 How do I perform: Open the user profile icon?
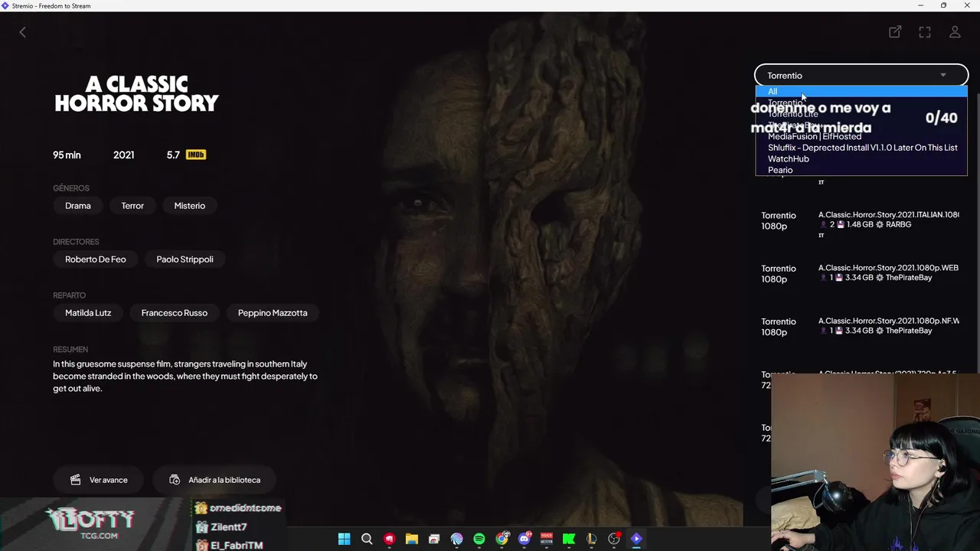955,32
